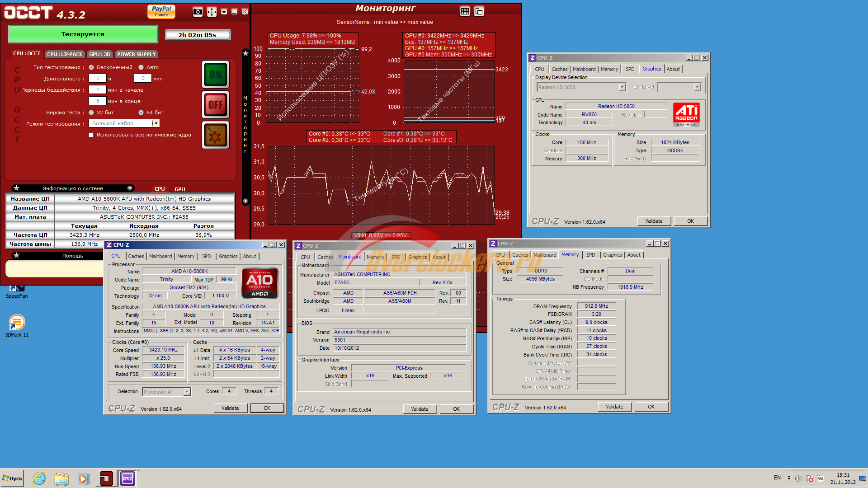Click the move-window crosshair icon in OCCT
Screen dimensions: 868x488
click(212, 12)
